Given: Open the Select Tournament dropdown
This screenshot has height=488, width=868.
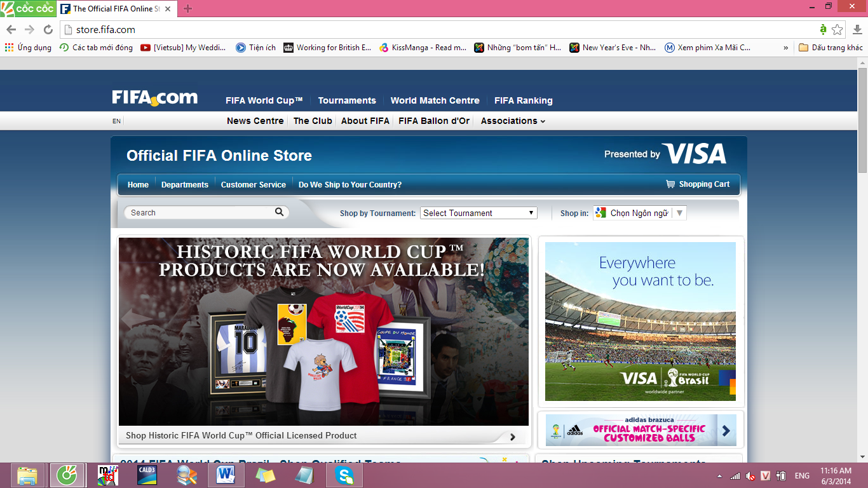Looking at the screenshot, I should click(x=478, y=213).
